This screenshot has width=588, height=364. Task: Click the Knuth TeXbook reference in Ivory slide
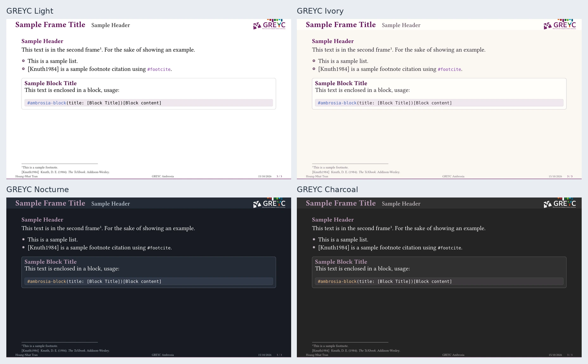[356, 172]
